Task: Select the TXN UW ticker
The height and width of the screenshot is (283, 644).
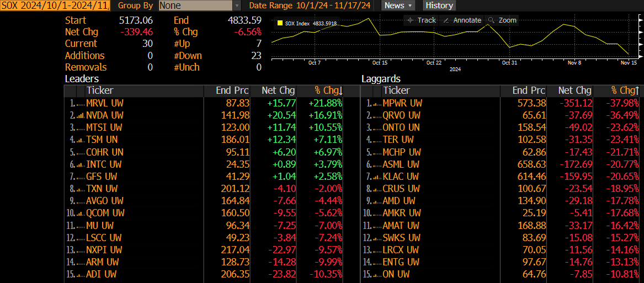Action: [102, 189]
